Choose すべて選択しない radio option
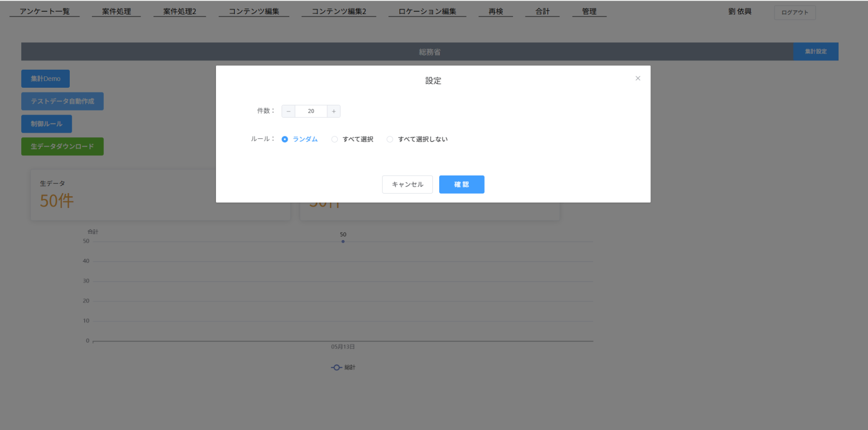This screenshot has height=430, width=868. coord(390,139)
